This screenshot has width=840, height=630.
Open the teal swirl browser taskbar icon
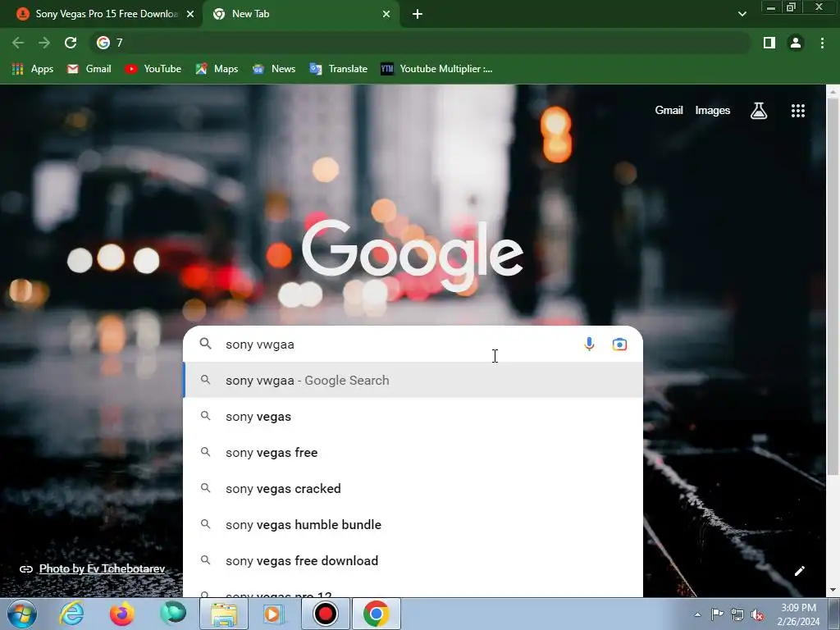pyautogui.click(x=172, y=614)
